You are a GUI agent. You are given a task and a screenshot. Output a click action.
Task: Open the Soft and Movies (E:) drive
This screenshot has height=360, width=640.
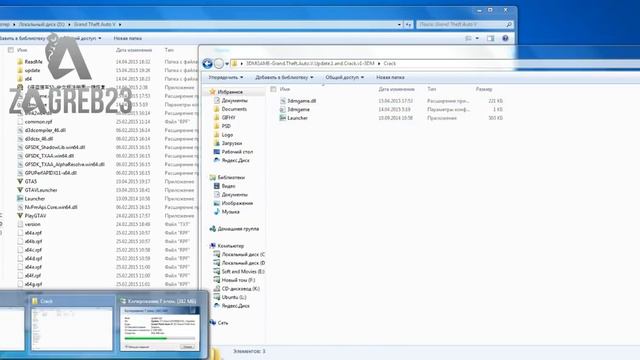(243, 272)
